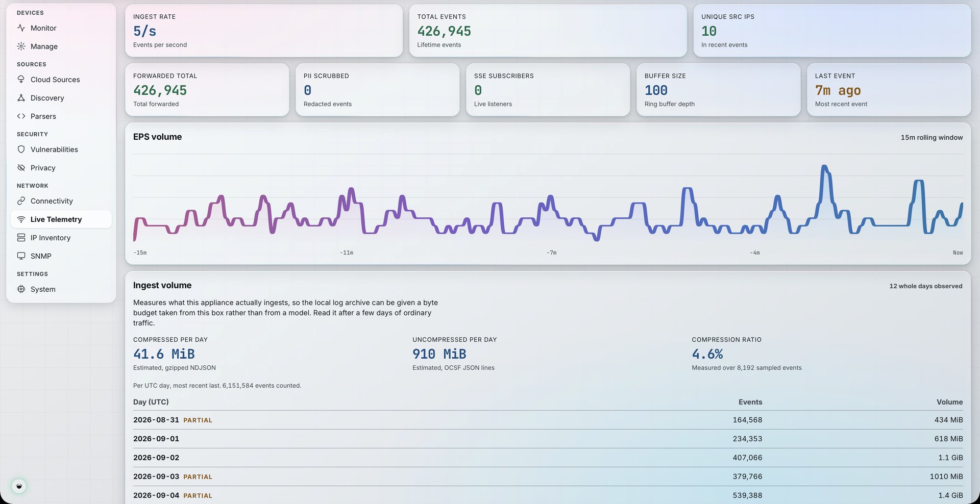Click the 910 MiB uncompressed value
This screenshot has height=504, width=980.
pyautogui.click(x=439, y=354)
